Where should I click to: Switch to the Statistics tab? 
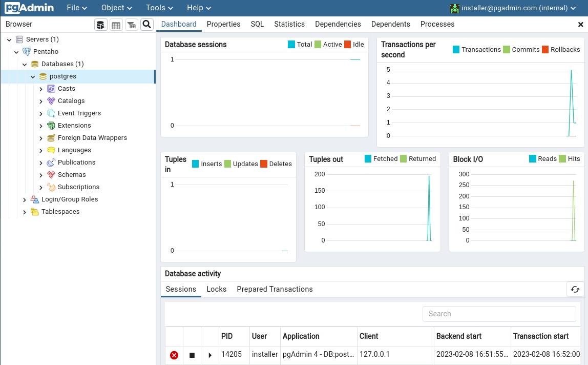[x=289, y=24]
